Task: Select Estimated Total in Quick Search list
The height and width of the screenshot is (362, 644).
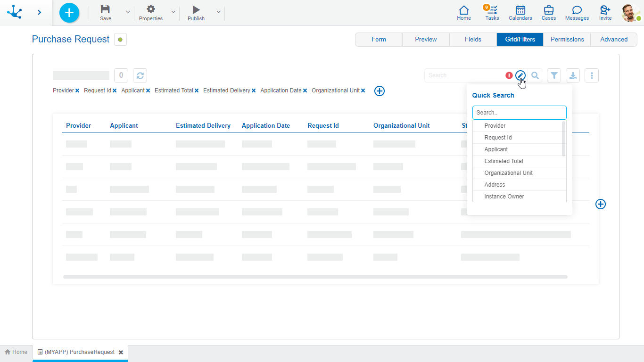Action: (x=504, y=161)
